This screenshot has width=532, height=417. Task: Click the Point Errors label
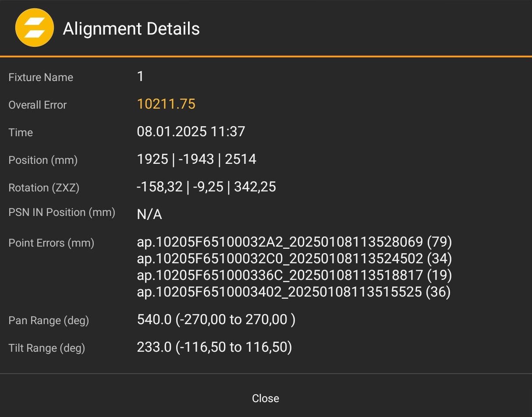coord(51,243)
